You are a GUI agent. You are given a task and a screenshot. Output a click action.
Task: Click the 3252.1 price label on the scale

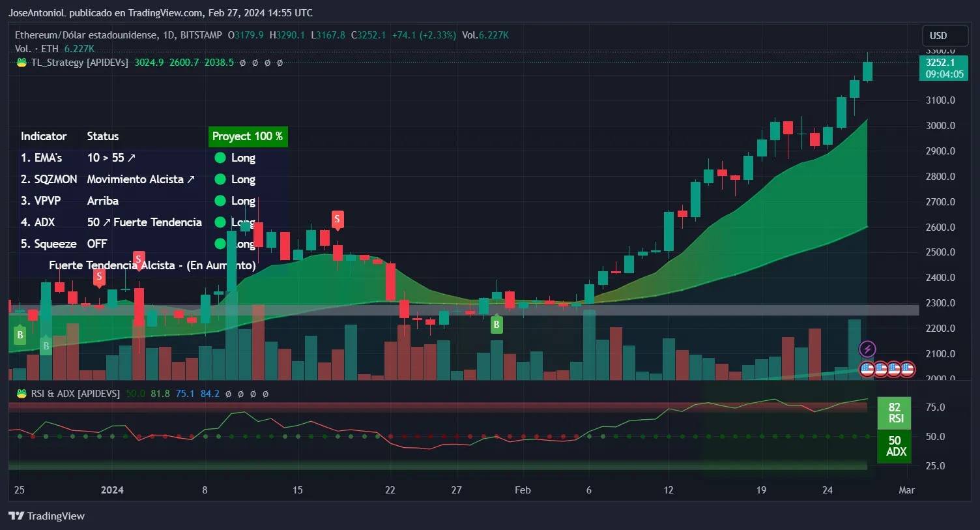click(943, 63)
